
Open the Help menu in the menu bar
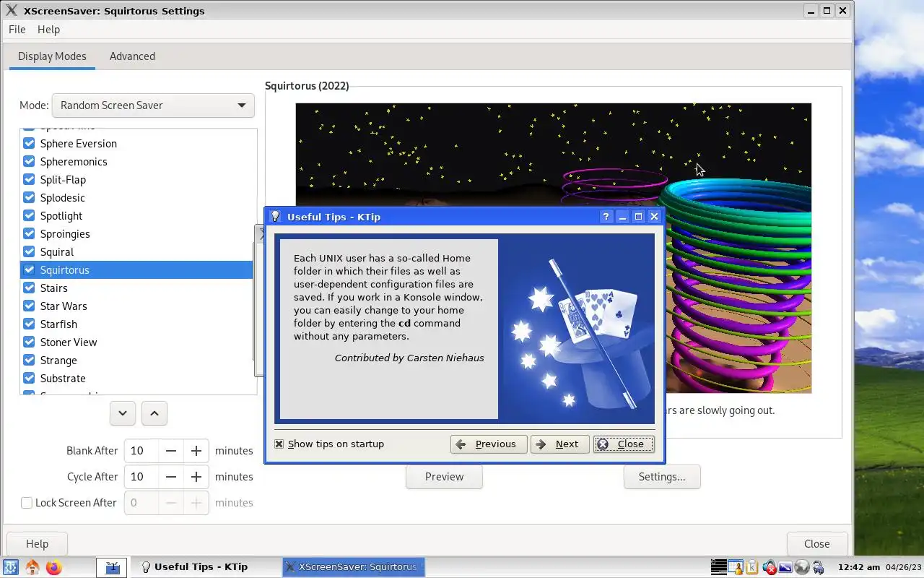click(x=48, y=30)
